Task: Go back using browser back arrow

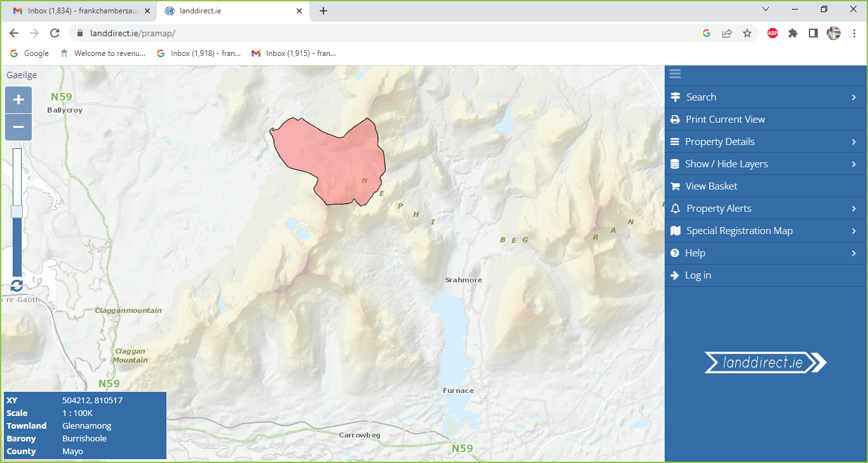Action: coord(14,33)
